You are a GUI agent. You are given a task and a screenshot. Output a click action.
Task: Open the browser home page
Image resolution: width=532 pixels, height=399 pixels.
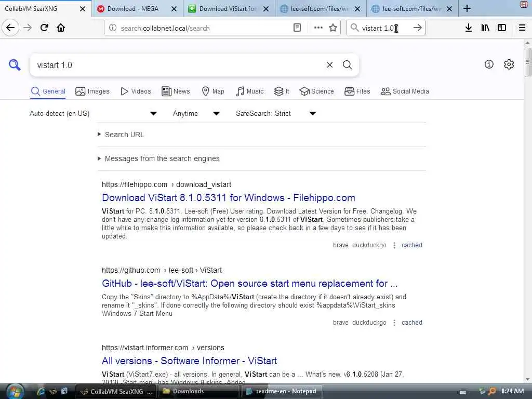(x=61, y=28)
